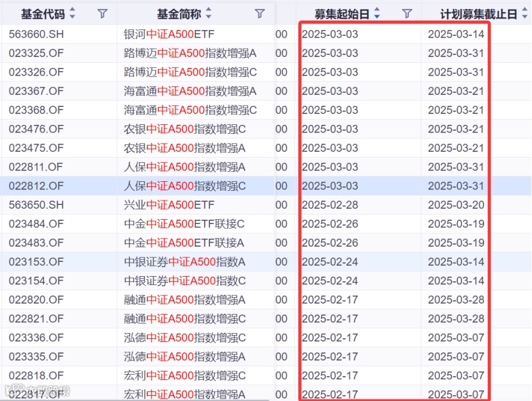The height and width of the screenshot is (401, 532).
Task: Click deadline 2025-03-07 for 泓德指数增强C
Action: (456, 338)
